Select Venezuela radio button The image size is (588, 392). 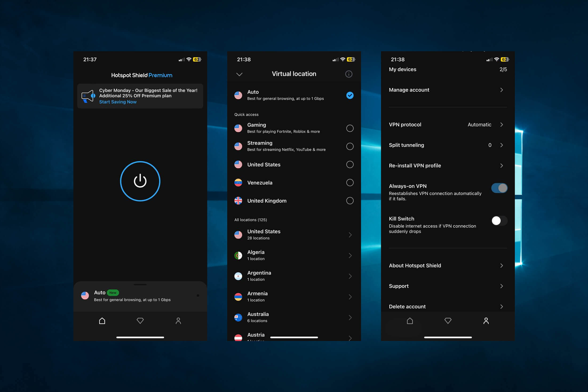tap(350, 182)
